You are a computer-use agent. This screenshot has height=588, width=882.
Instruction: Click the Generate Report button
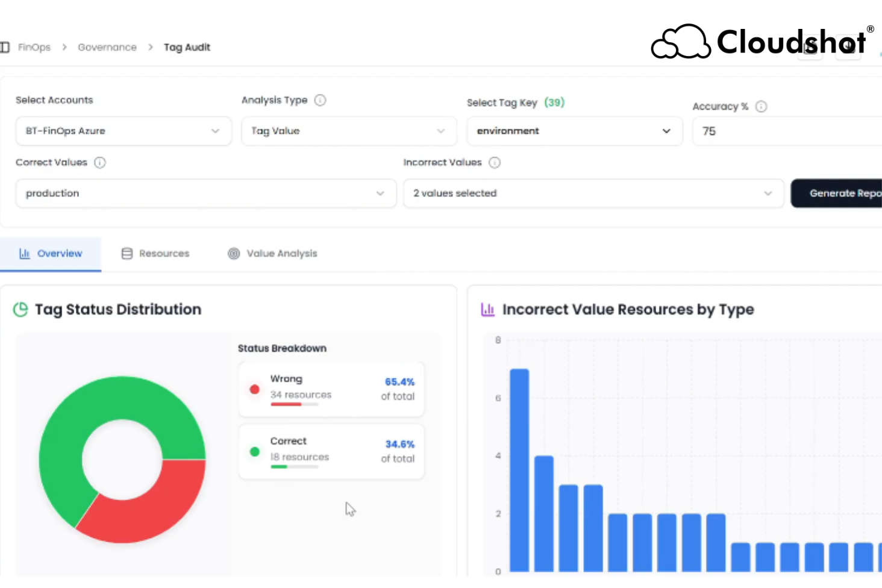[840, 193]
